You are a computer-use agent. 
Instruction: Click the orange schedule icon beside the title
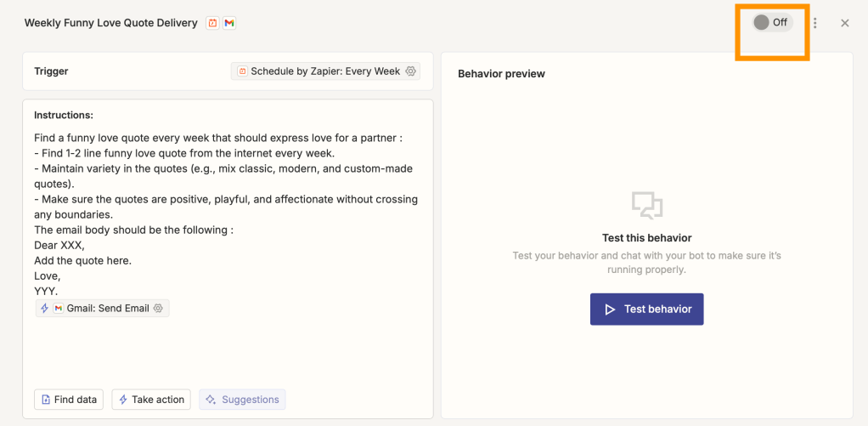[212, 23]
